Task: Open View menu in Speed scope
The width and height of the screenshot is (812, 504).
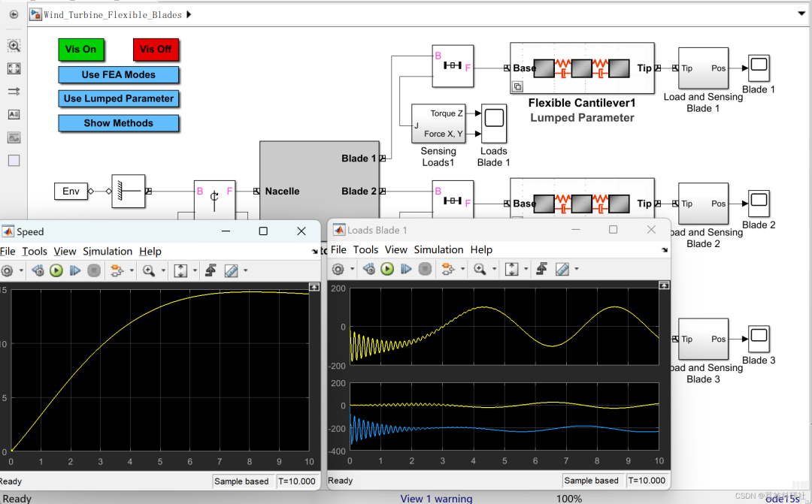Action: point(65,252)
